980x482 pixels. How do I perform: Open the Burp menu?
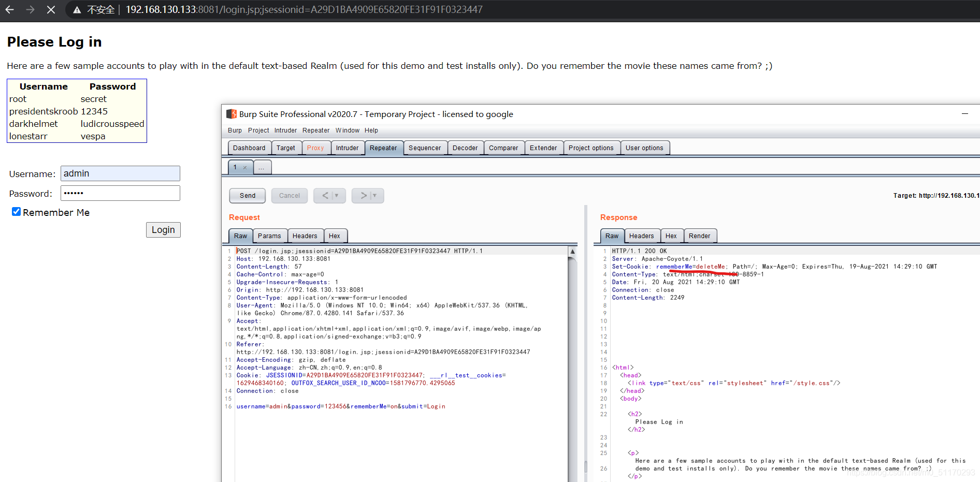pyautogui.click(x=235, y=130)
